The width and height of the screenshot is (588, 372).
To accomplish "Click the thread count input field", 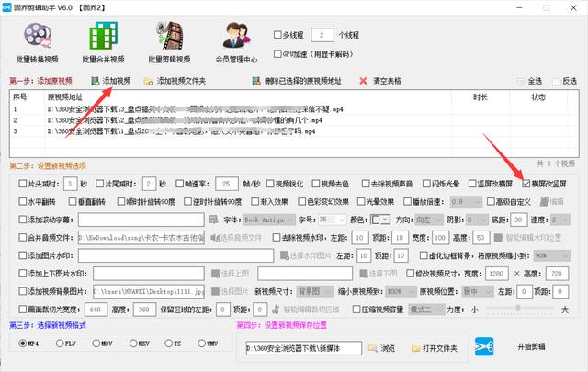I will tap(322, 35).
